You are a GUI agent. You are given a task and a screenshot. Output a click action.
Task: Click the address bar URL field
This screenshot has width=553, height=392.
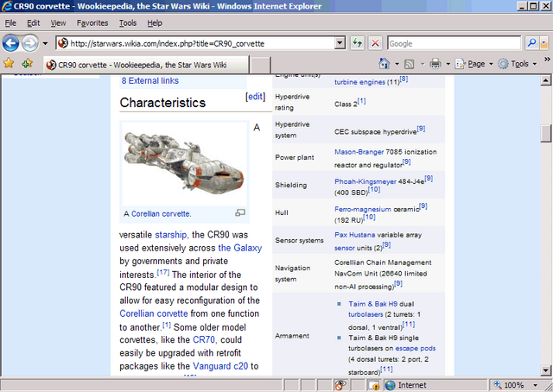(194, 43)
